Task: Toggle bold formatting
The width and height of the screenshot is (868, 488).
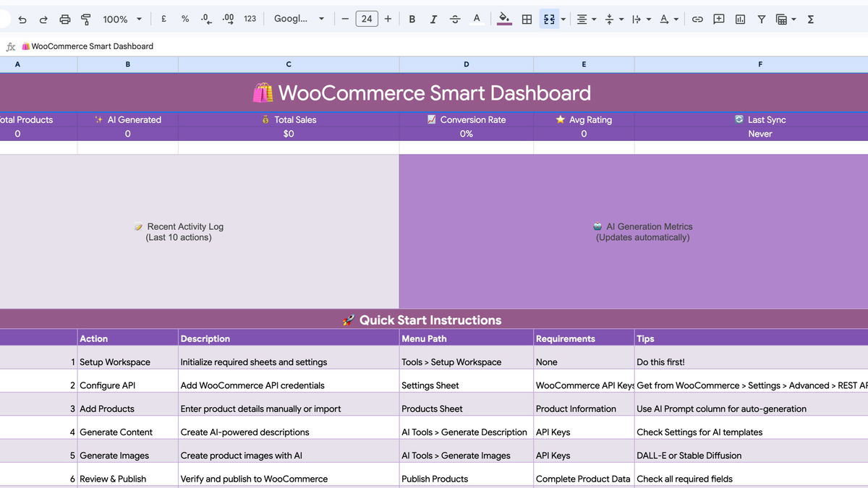Action: click(x=412, y=19)
